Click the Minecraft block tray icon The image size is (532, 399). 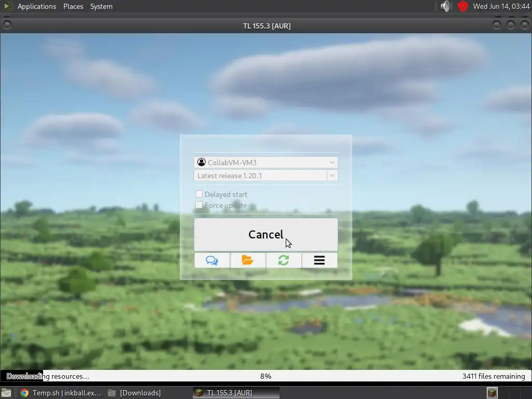coord(493,393)
